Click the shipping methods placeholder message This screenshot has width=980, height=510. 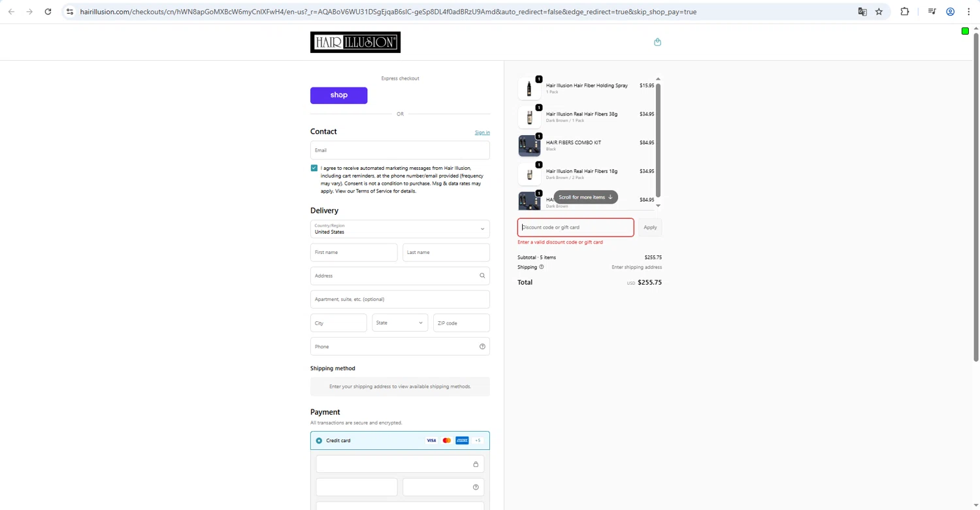point(400,387)
